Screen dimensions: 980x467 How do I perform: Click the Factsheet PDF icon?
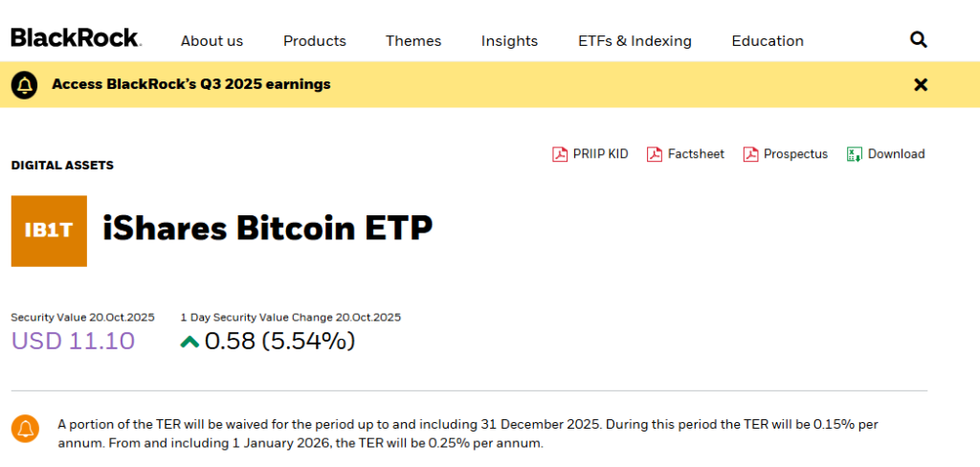pyautogui.click(x=655, y=154)
